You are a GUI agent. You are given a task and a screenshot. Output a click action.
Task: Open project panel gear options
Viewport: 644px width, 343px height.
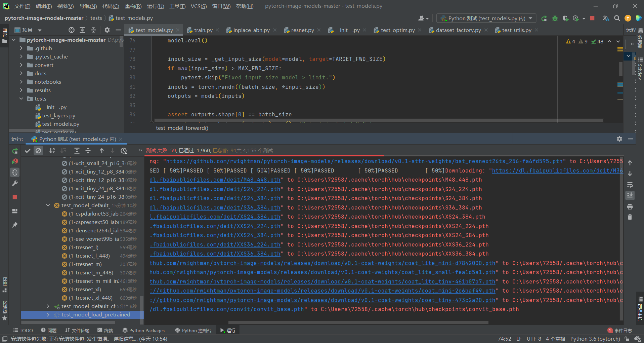tap(107, 30)
